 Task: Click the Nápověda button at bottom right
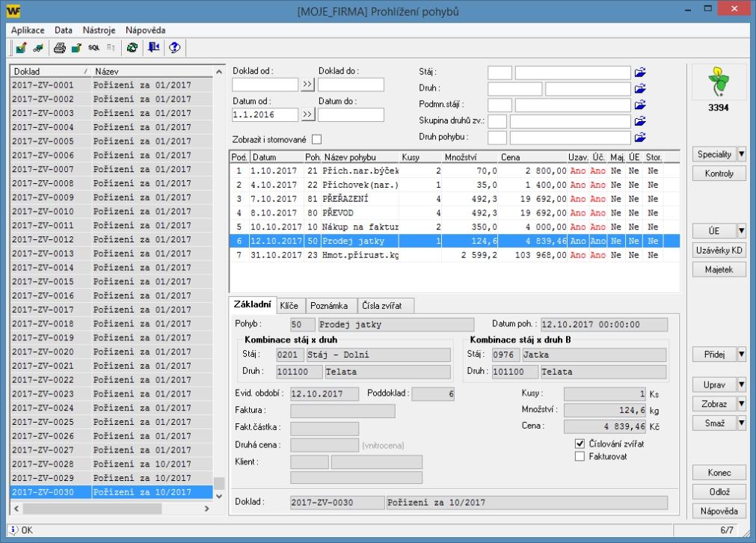719,511
